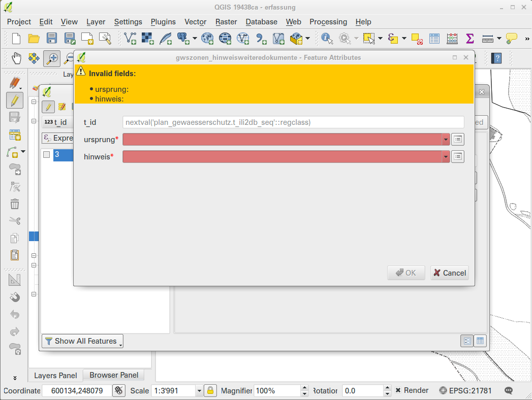The width and height of the screenshot is (532, 400).
Task: Open Field Calculator abacus icon
Action: coord(452,38)
